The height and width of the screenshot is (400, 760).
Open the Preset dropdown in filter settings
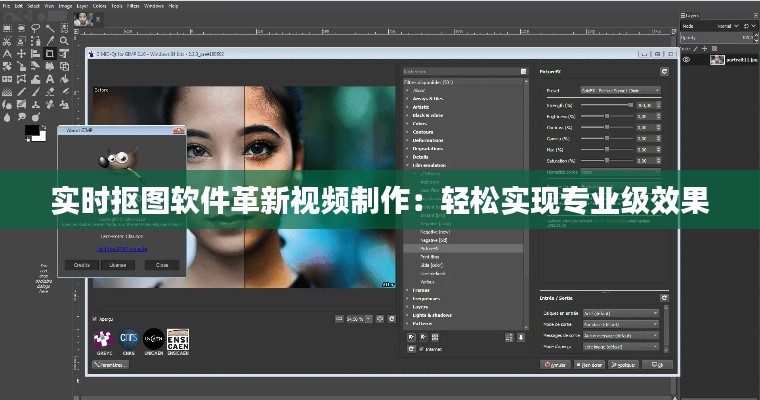coord(619,90)
